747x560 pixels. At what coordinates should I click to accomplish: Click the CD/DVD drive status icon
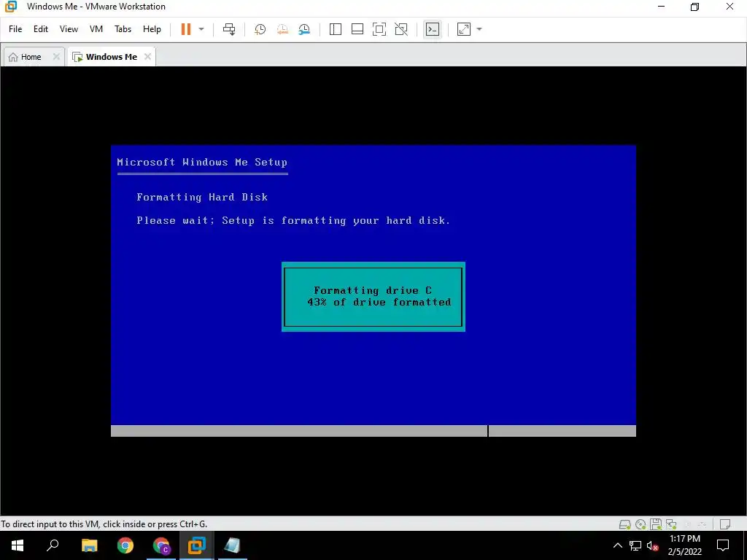(640, 524)
